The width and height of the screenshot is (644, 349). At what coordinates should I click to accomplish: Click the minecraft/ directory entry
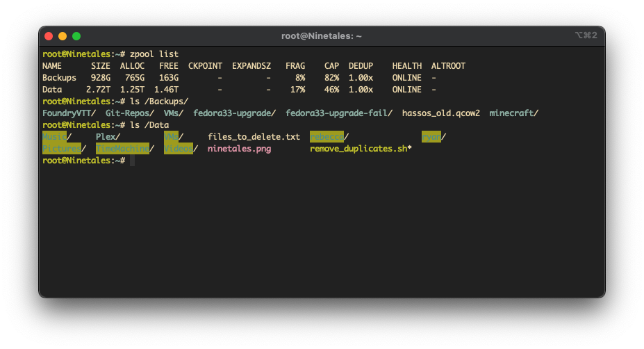pyautogui.click(x=513, y=113)
